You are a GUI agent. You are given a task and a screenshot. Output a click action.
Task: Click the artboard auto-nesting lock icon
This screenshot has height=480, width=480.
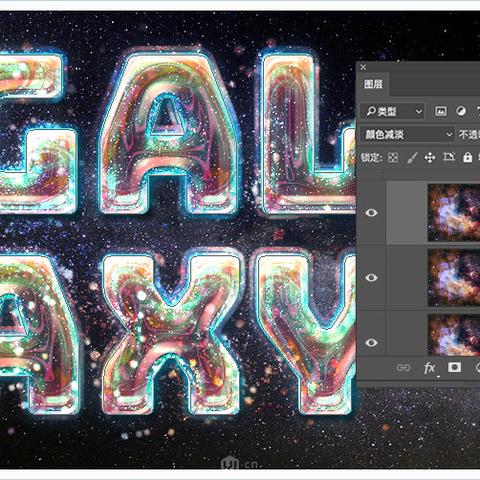click(x=449, y=157)
